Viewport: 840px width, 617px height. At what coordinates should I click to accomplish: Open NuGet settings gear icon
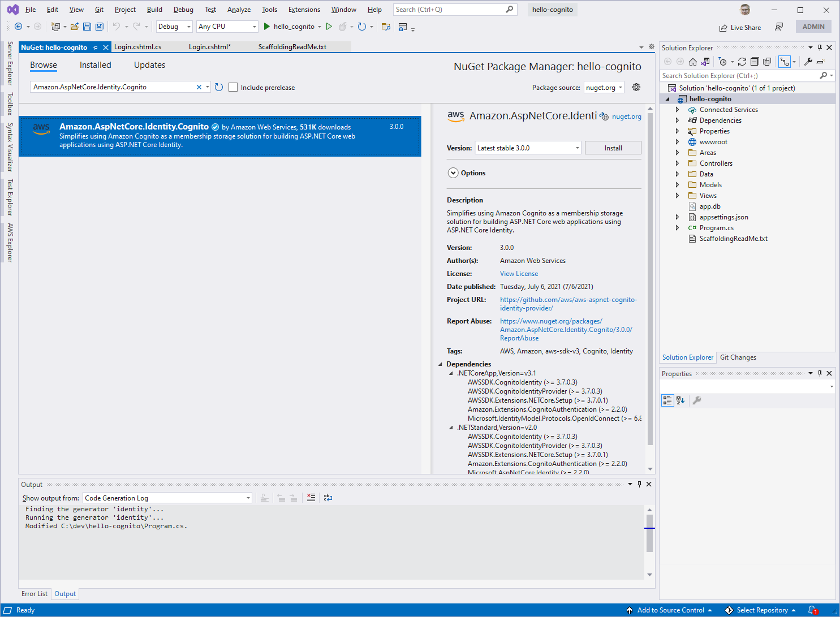[x=636, y=87]
